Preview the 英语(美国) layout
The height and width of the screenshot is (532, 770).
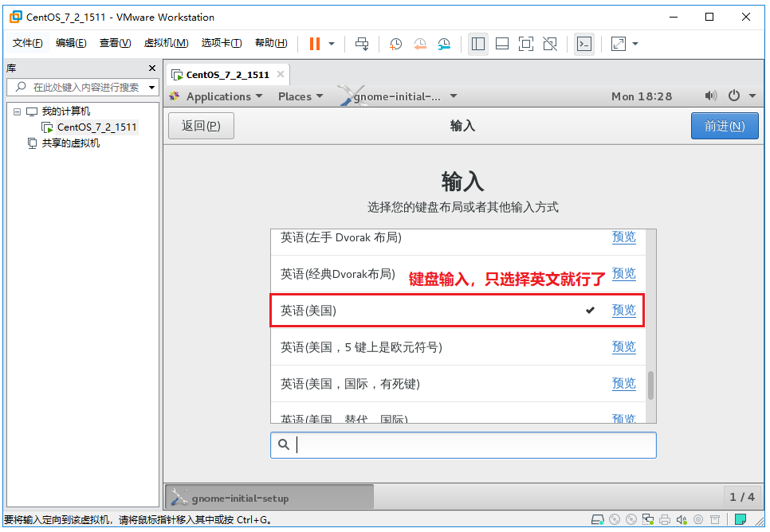623,310
